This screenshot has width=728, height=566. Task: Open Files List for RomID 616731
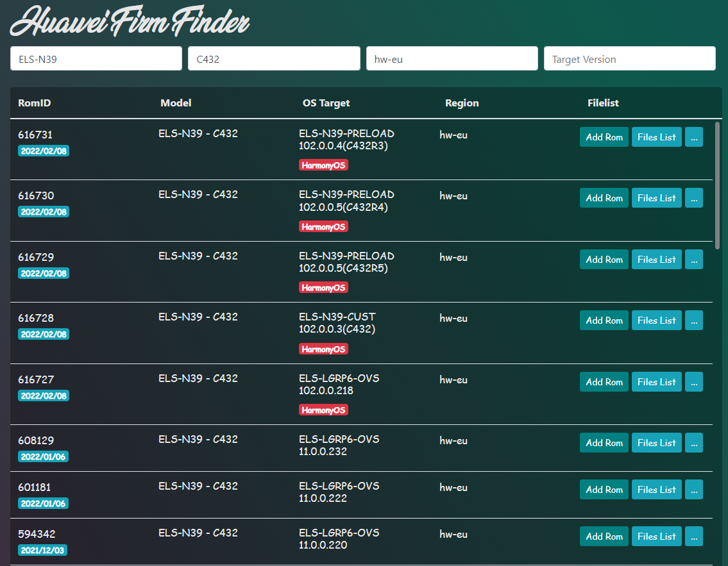click(657, 137)
